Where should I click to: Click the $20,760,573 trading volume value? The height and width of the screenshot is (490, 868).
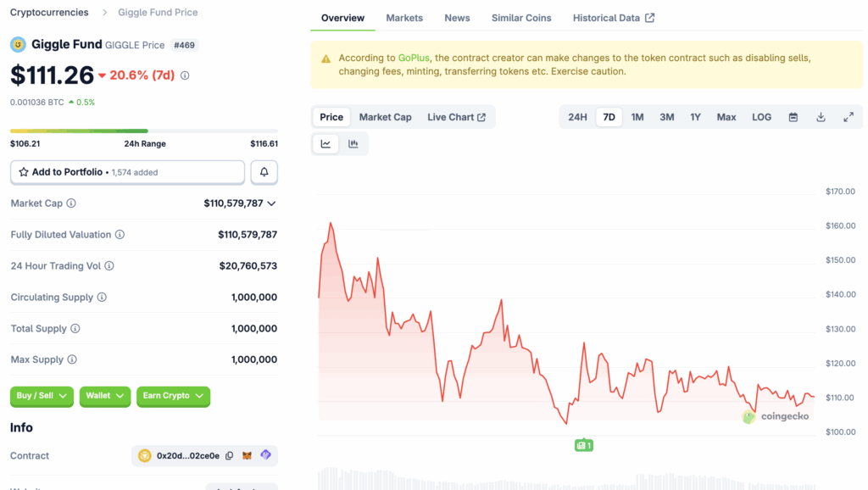(x=248, y=265)
